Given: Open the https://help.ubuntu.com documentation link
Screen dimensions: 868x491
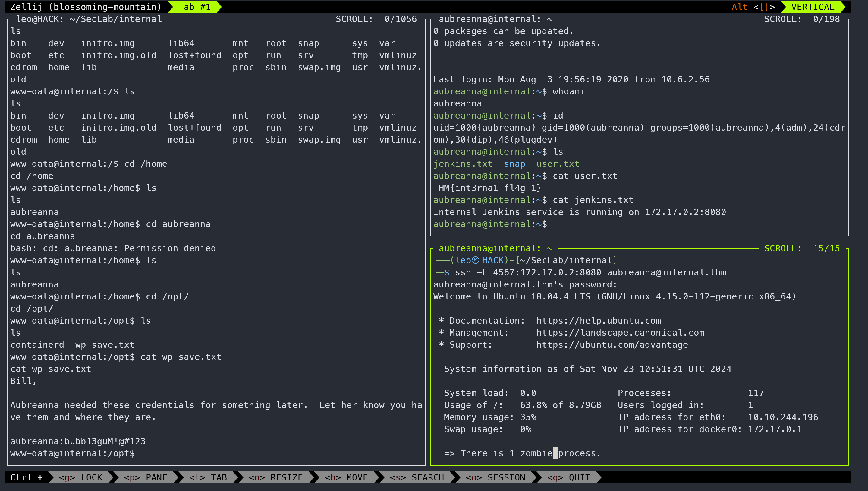Looking at the screenshot, I should [599, 321].
